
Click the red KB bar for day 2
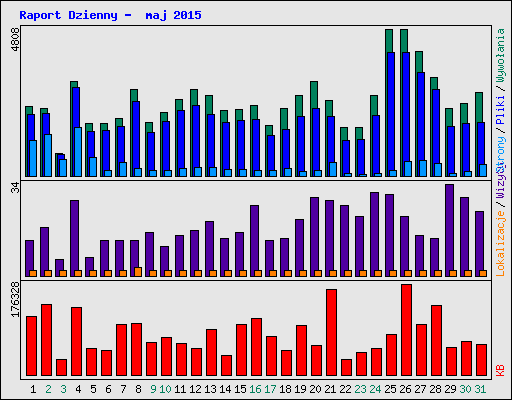pos(46,340)
